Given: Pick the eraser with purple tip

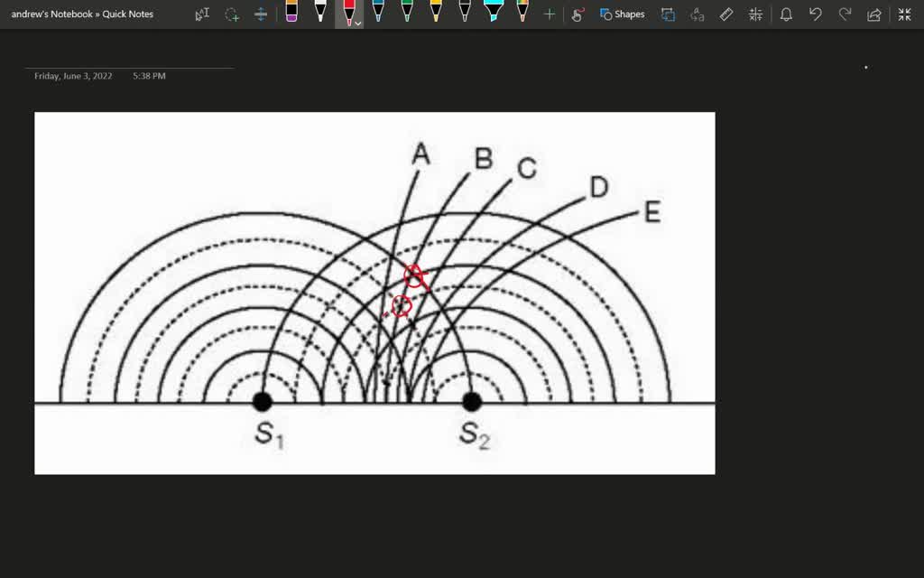Looking at the screenshot, I should click(x=291, y=11).
